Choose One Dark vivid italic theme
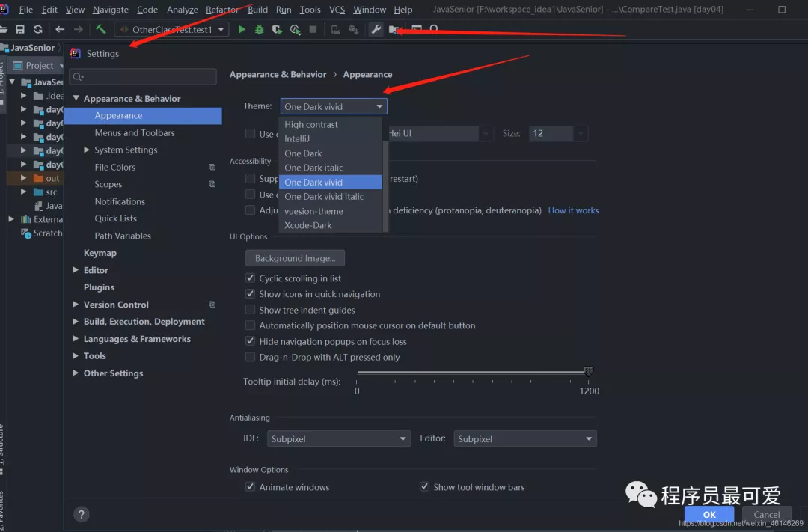 pyautogui.click(x=331, y=196)
